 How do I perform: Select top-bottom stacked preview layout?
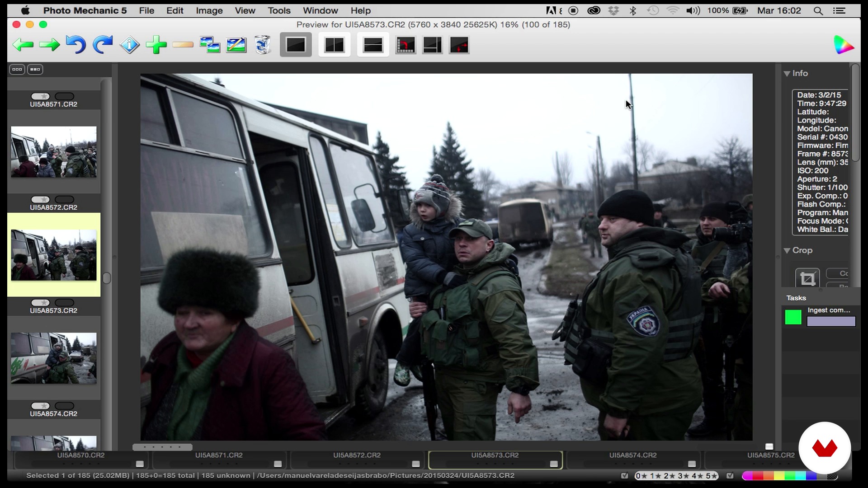(x=373, y=45)
